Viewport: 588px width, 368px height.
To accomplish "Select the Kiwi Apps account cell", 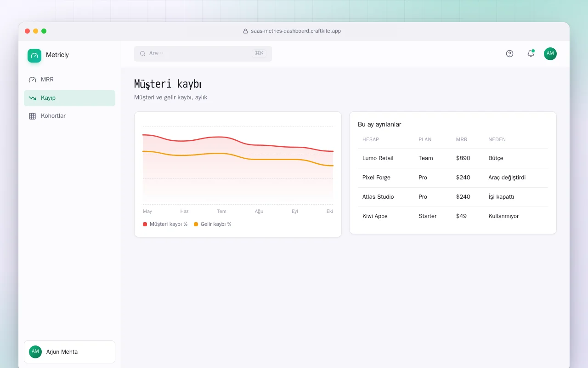I will point(375,216).
